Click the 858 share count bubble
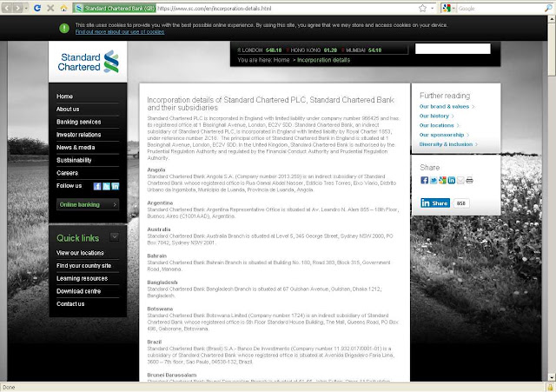Viewport: 556px width, 392px height. pyautogui.click(x=461, y=203)
